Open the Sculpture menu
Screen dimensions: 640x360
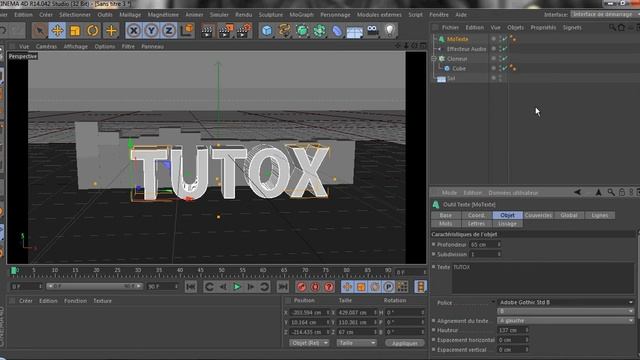click(x=271, y=15)
